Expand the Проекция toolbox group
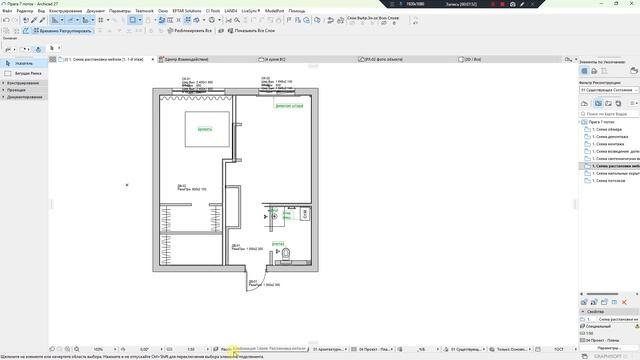Viewport: 640px width, 360px height. click(24, 90)
